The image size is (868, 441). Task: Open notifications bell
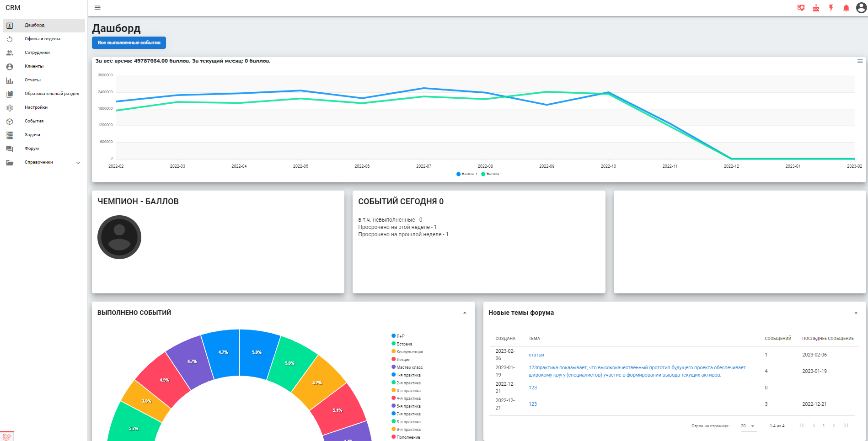(x=846, y=8)
